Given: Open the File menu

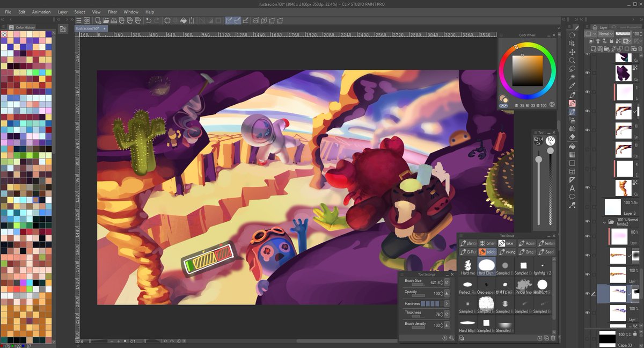Looking at the screenshot, I should [8, 12].
